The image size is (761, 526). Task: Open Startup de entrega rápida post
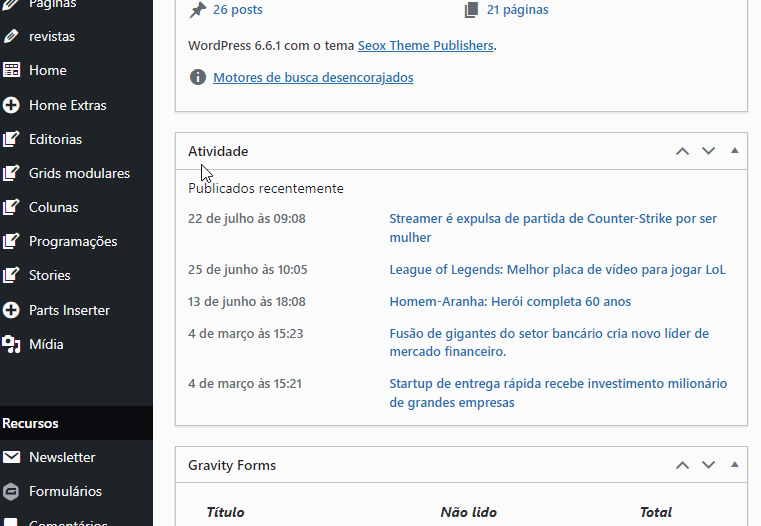coord(558,393)
